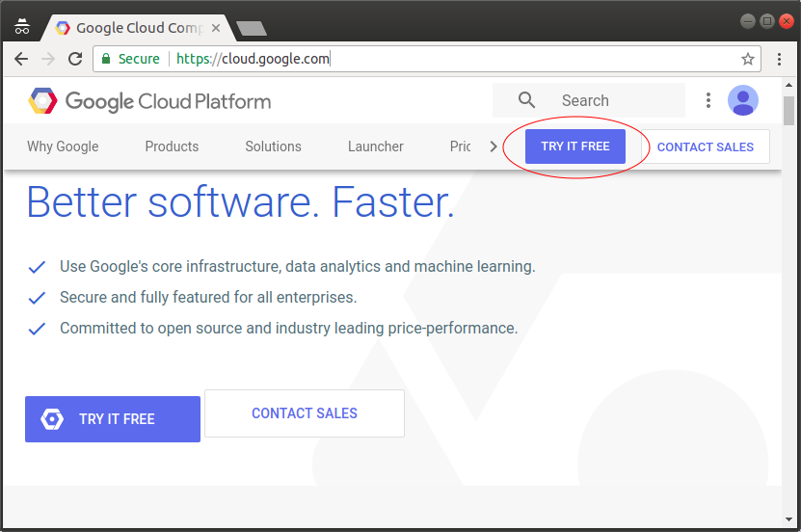Click 'Use Google's core infrastructure' line
Screen dimensions: 801x532
point(297,267)
